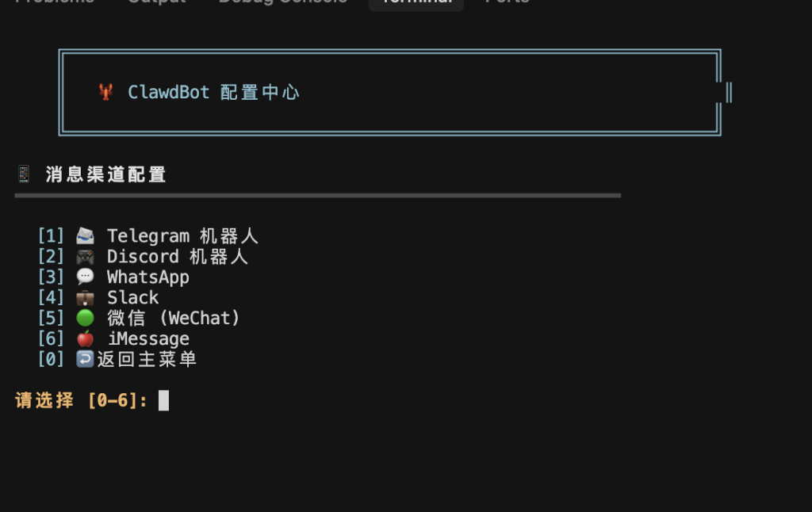Click the lobster icon in the ClawdBot banner
This screenshot has height=512, width=812.
click(107, 91)
